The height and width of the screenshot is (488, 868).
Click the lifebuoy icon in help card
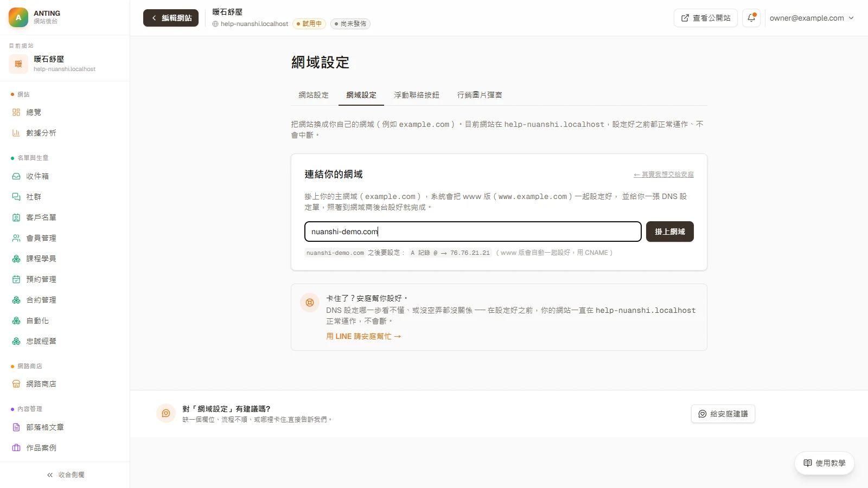click(310, 303)
